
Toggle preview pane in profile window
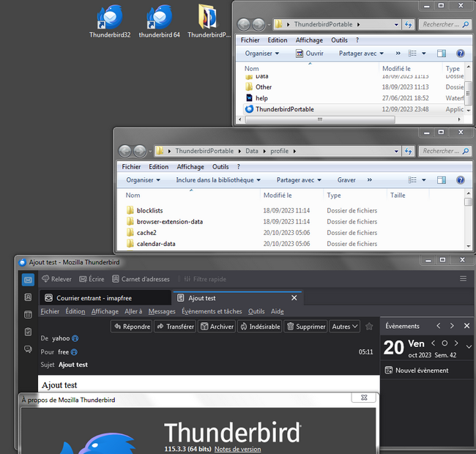pyautogui.click(x=442, y=180)
